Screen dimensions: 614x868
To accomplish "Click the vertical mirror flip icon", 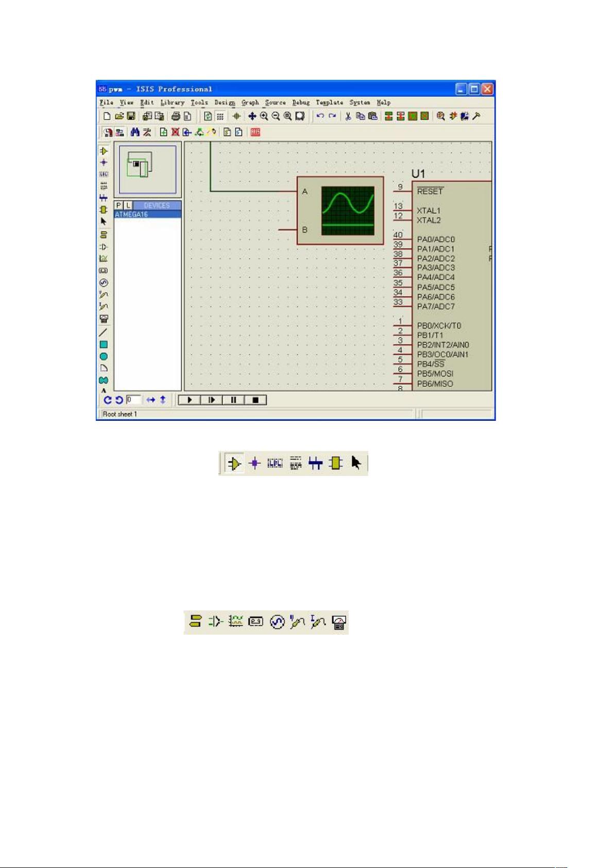I will pyautogui.click(x=163, y=400).
